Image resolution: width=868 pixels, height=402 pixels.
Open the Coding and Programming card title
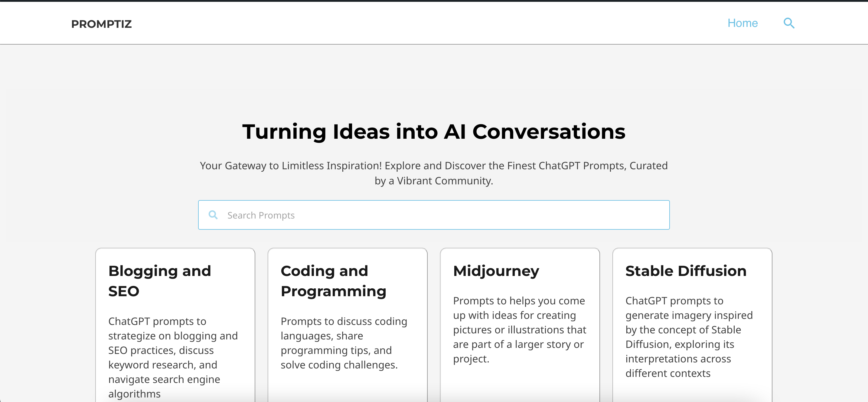tap(333, 281)
